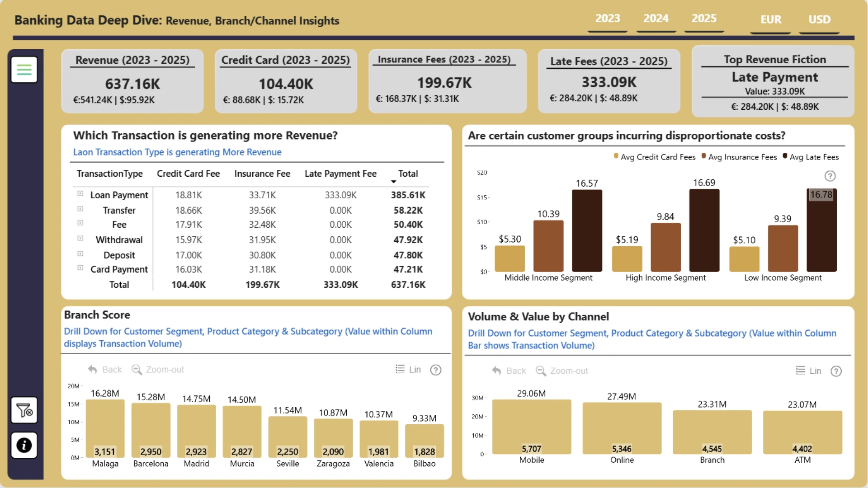
Task: Click Transfer insurance fee 39.56K cell
Action: [262, 210]
